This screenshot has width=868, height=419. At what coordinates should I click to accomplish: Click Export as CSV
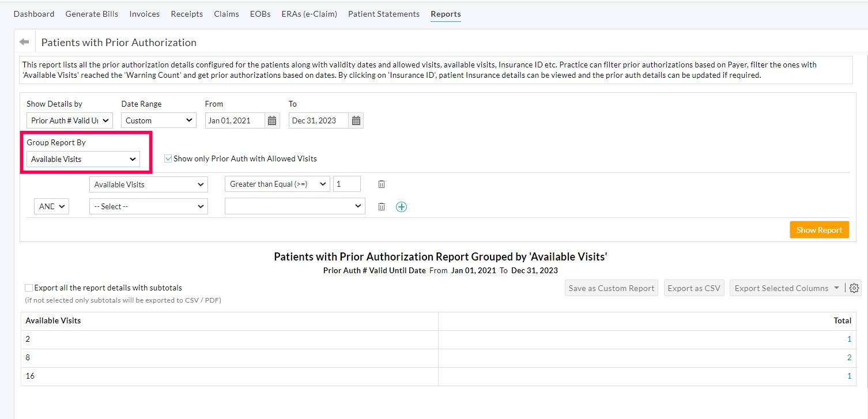pos(694,288)
